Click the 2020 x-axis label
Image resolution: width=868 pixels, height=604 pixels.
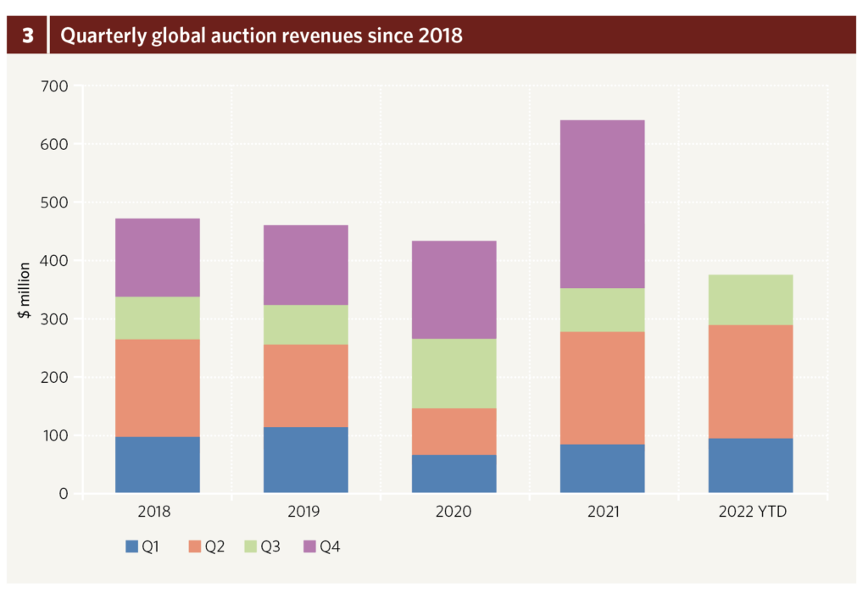click(x=453, y=512)
